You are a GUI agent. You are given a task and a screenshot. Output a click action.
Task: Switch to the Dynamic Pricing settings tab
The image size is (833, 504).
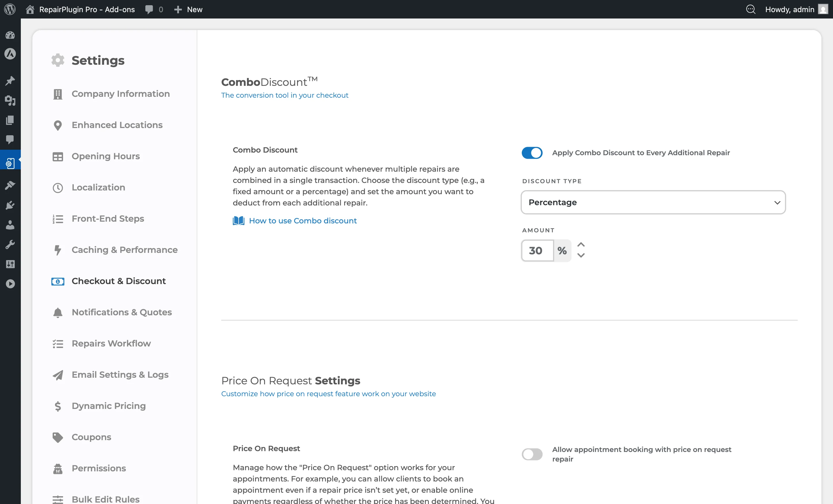[x=108, y=406]
